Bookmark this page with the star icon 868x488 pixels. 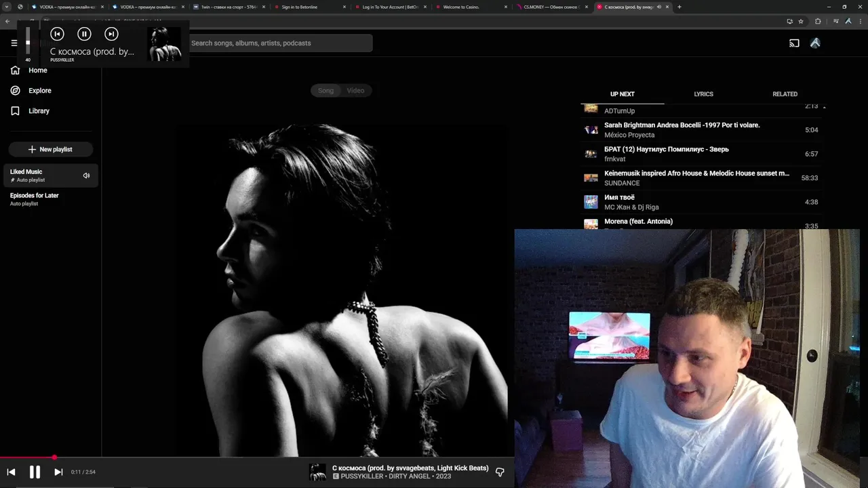pos(801,21)
